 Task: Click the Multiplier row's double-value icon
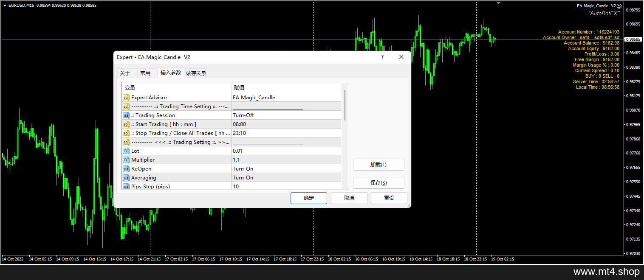pos(126,160)
